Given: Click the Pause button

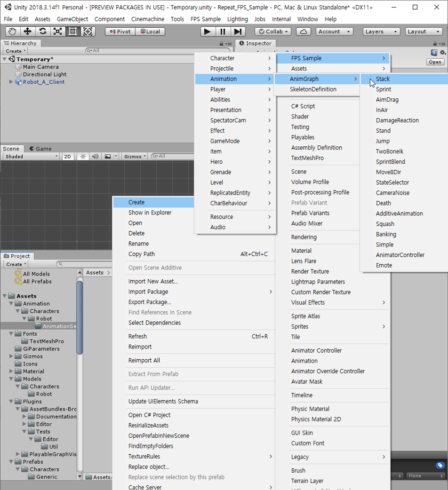Looking at the screenshot, I should pyautogui.click(x=223, y=31).
